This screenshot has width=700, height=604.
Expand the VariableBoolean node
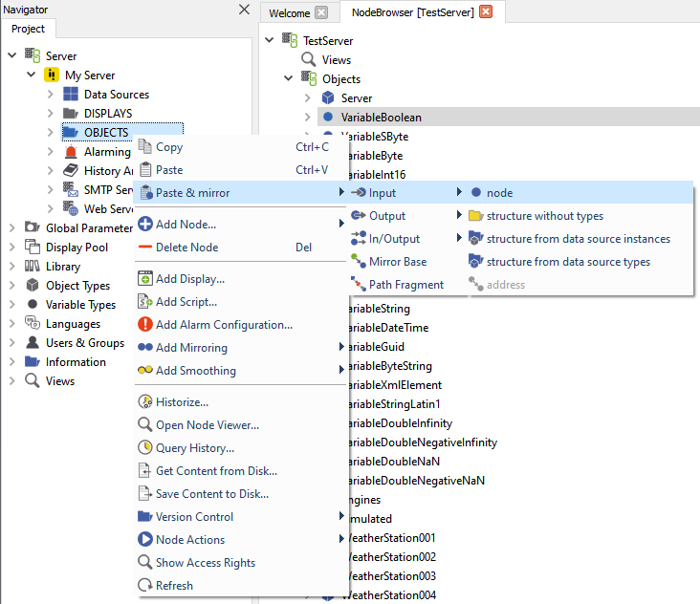(308, 117)
